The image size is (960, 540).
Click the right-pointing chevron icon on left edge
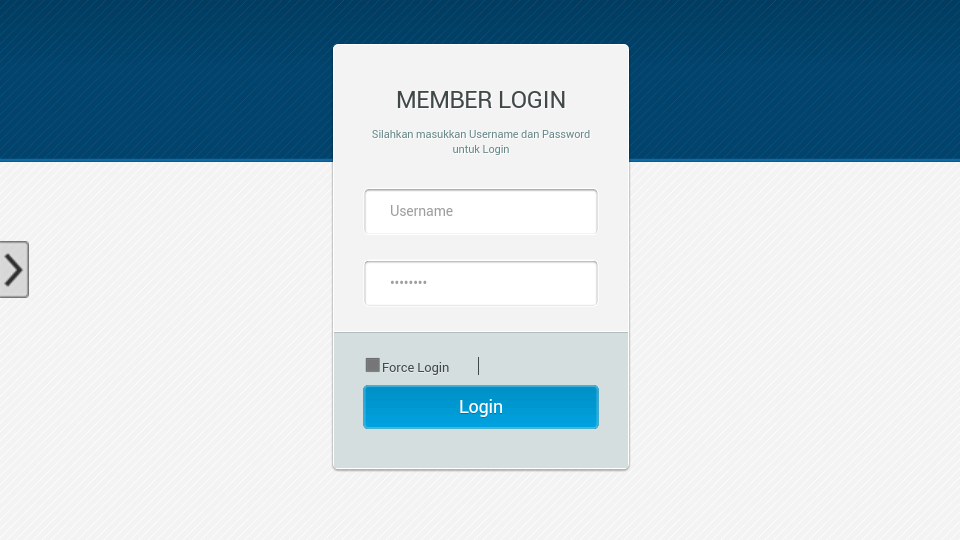tap(13, 269)
